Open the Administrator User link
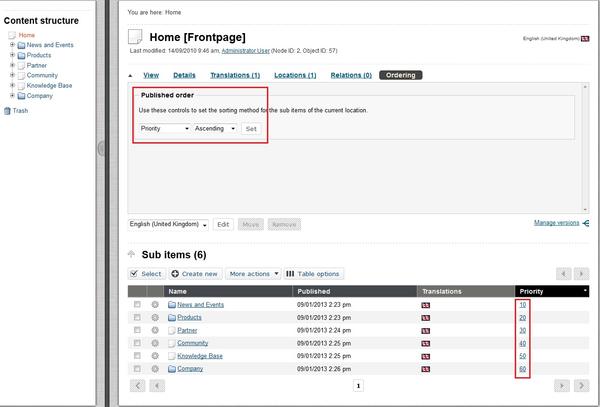This screenshot has width=600, height=407. point(246,51)
